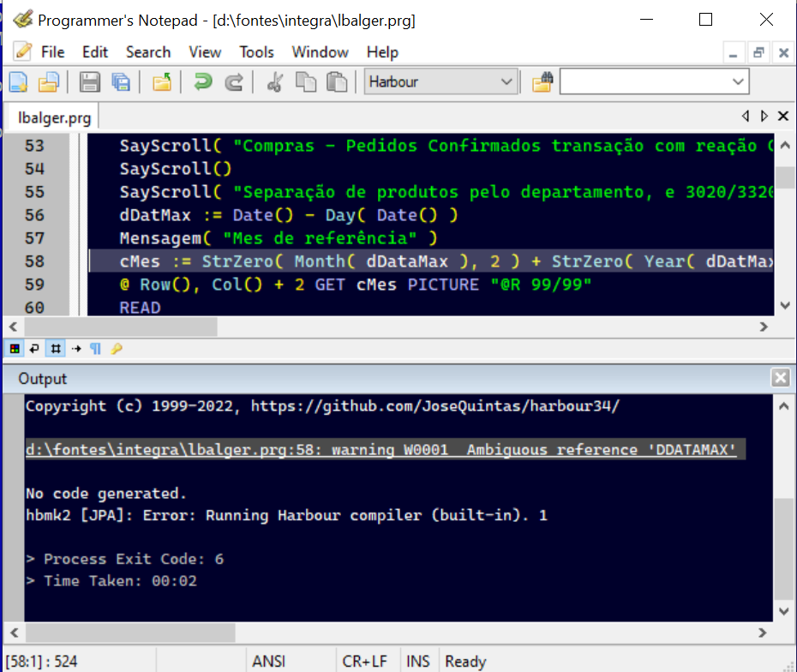Click the Output horizontal scrollbar left arrow
The image size is (797, 672).
pos(15,633)
